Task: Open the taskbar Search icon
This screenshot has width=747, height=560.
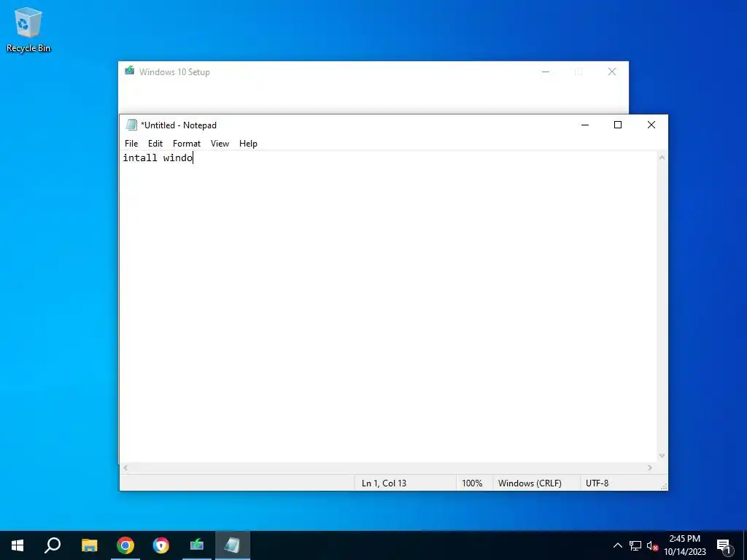Action: [x=53, y=545]
